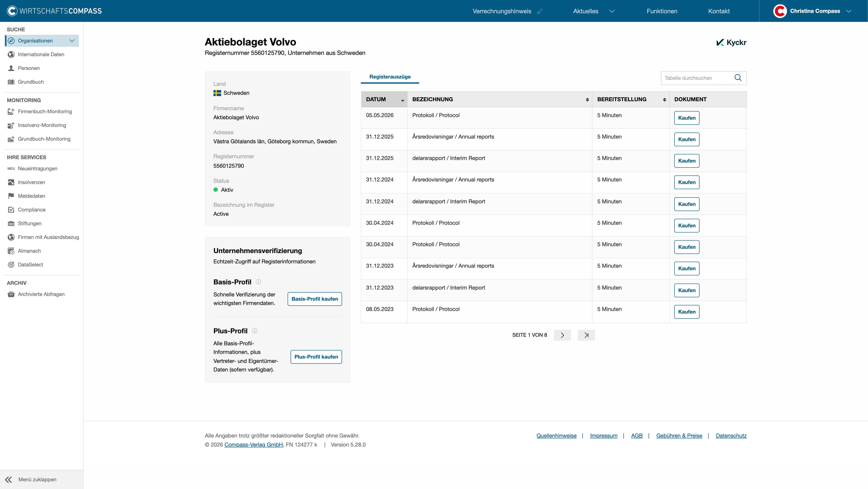Screen dimensions: 868x489
Task: Collapse sidebar via Menü zuklappen arrows
Action: click(x=8, y=480)
